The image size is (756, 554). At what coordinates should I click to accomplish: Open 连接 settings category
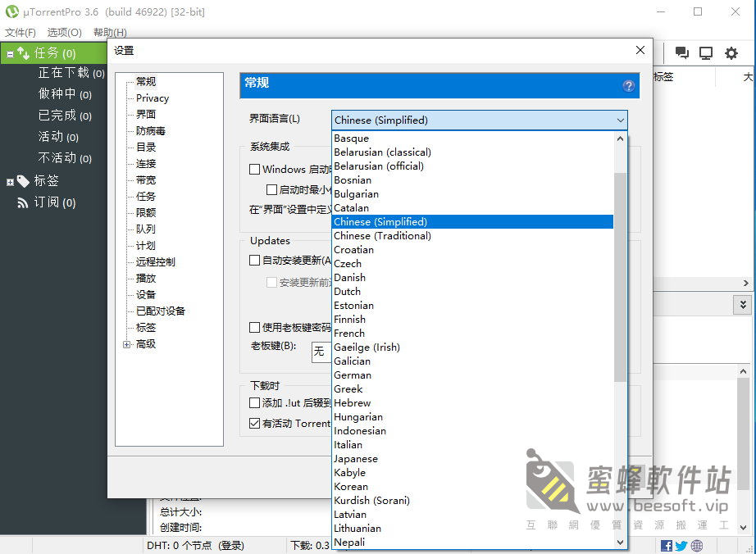coord(146,163)
